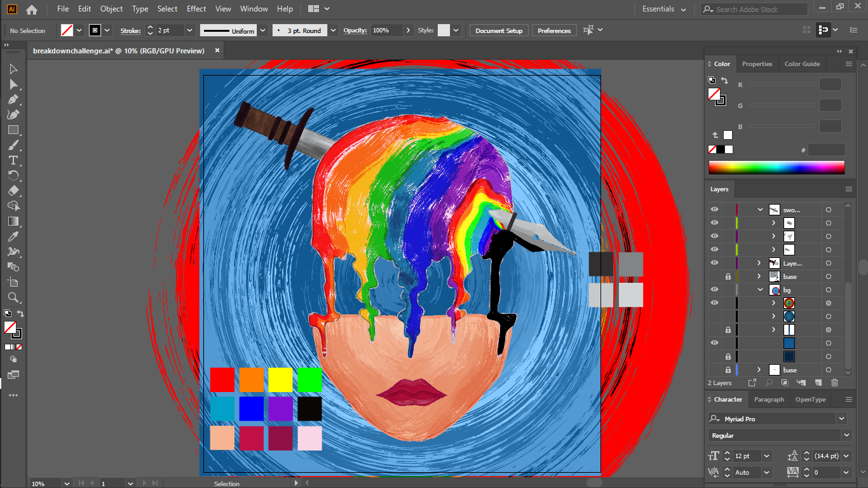Collapse the 'bg' layer
868x488 pixels.
760,290
